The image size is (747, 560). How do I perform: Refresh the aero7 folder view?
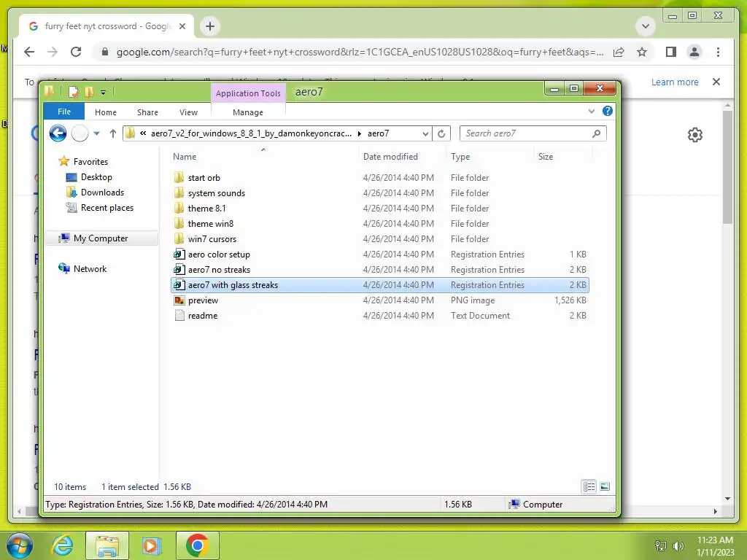[x=441, y=134]
